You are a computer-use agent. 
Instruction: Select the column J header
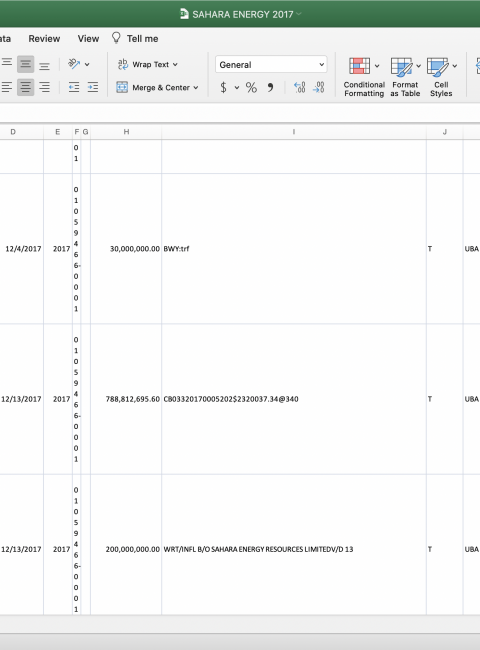(x=444, y=132)
